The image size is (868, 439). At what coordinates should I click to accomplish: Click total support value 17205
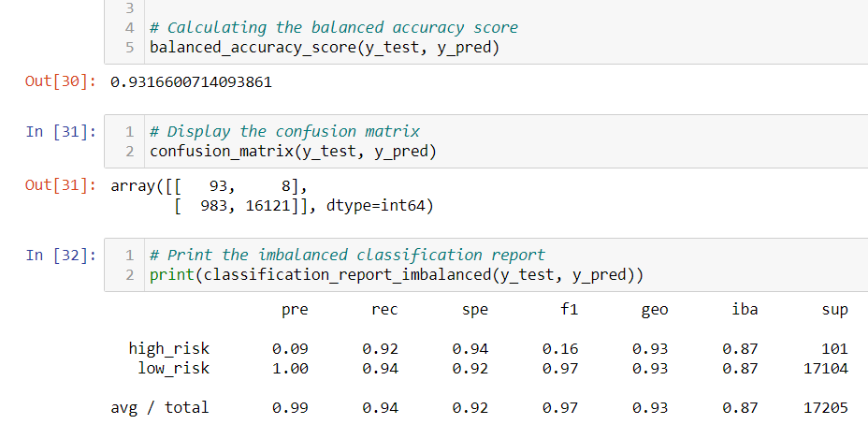826,408
